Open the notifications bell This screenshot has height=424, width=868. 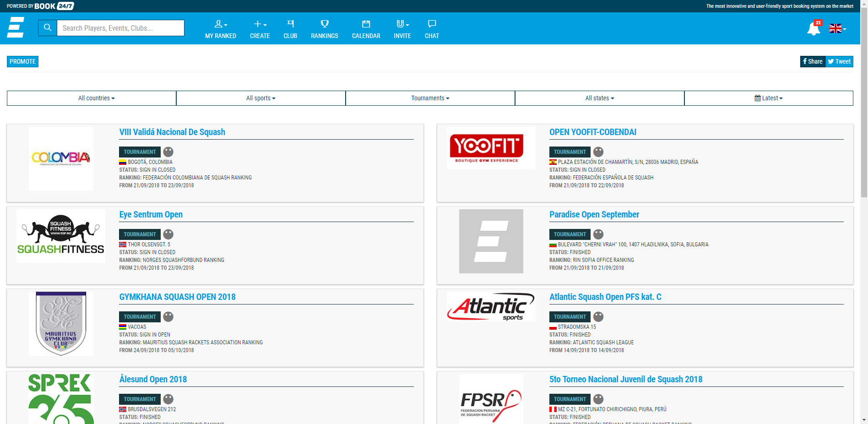(814, 28)
